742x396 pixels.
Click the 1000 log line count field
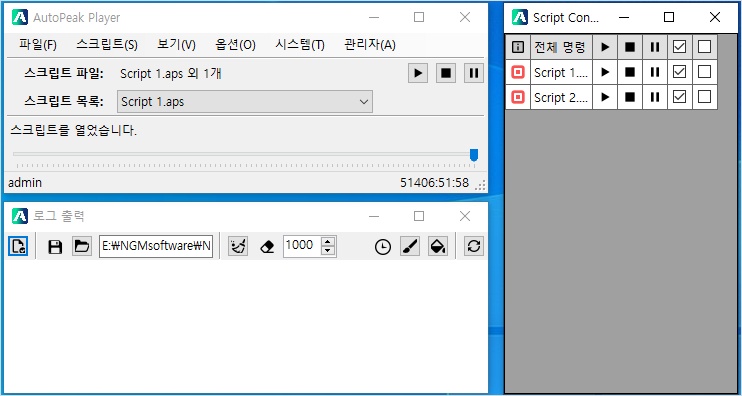[302, 246]
